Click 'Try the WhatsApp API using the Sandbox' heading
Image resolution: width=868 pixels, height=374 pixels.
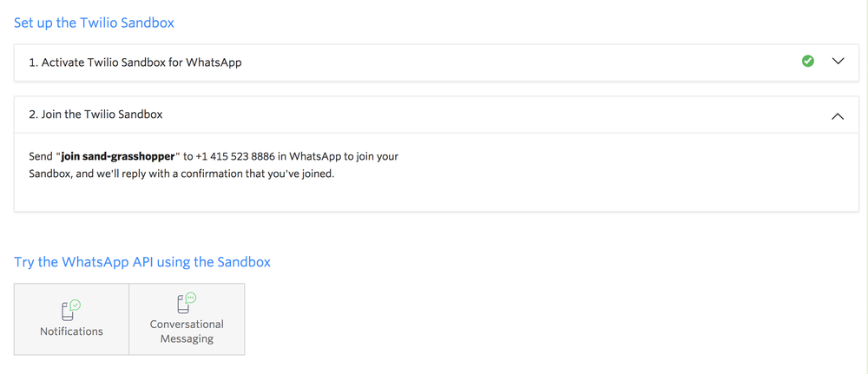142,262
